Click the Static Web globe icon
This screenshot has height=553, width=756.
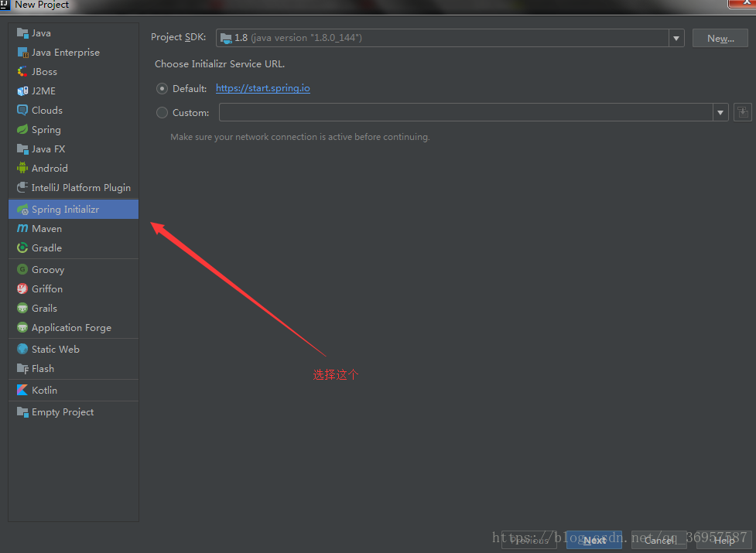[x=22, y=350]
